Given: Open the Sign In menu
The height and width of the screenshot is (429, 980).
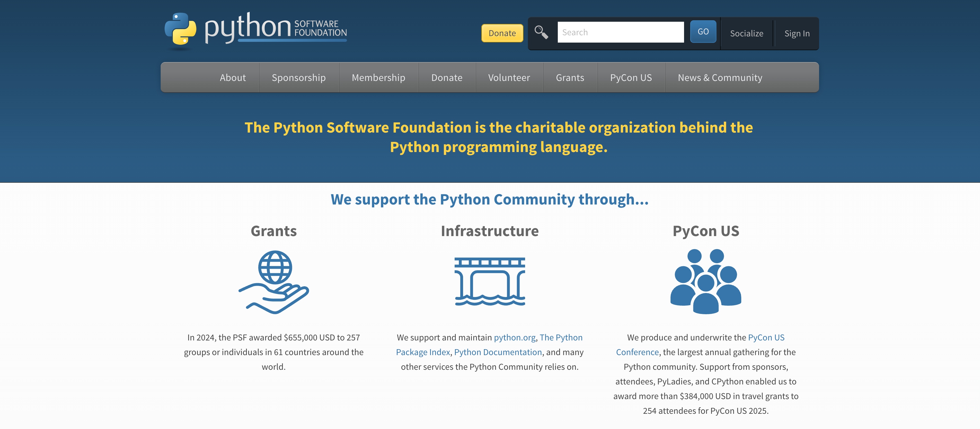Looking at the screenshot, I should [797, 34].
